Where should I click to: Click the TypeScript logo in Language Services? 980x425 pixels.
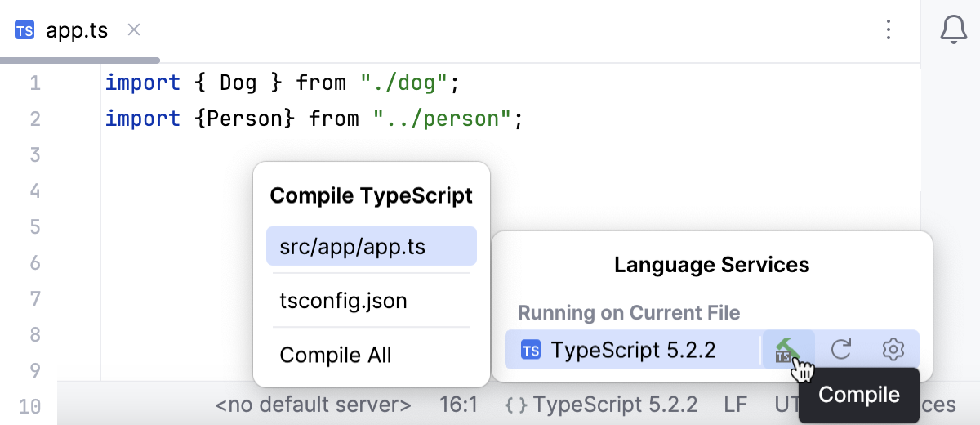point(531,351)
